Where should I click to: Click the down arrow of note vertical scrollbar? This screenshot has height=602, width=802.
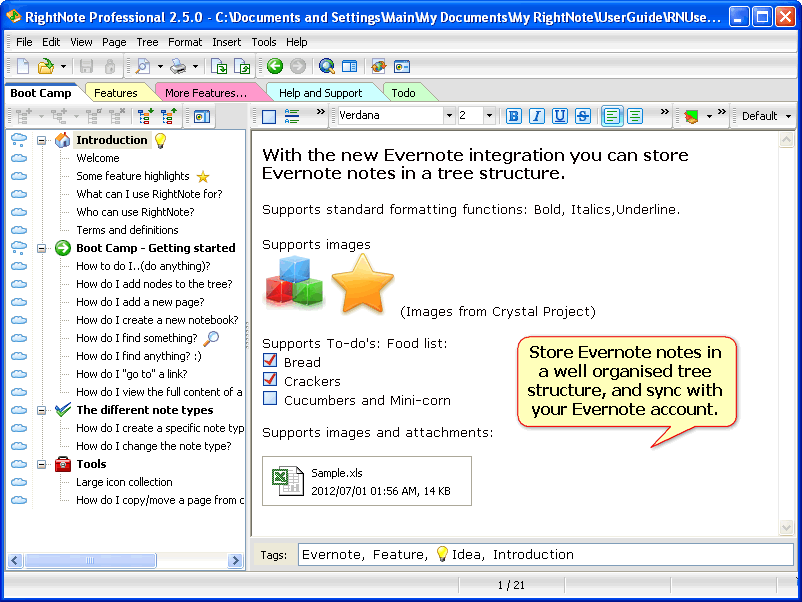786,528
